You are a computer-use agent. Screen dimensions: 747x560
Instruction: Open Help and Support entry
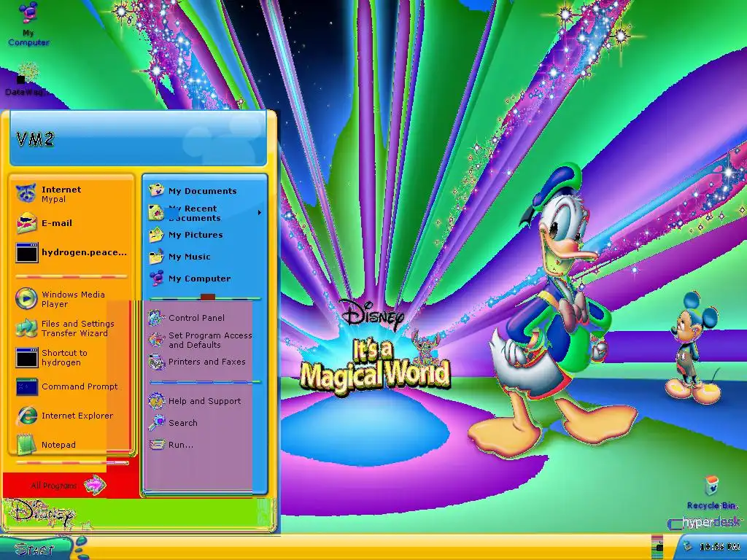click(x=205, y=401)
